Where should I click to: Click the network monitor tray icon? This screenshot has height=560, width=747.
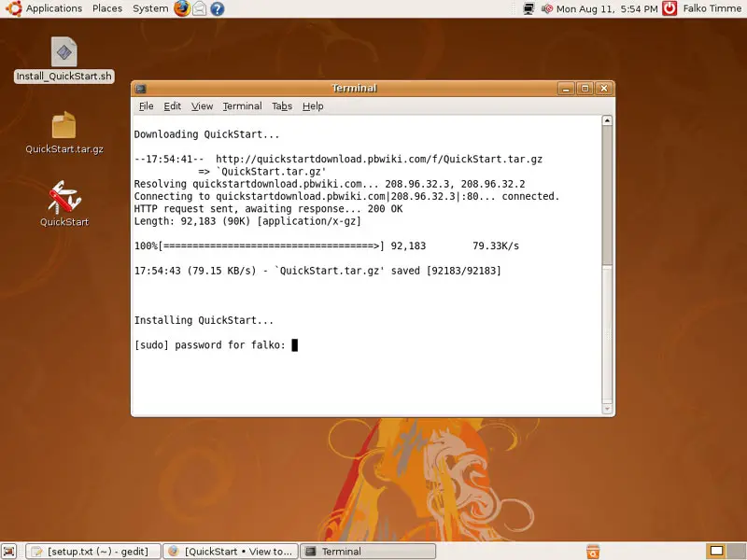point(529,8)
